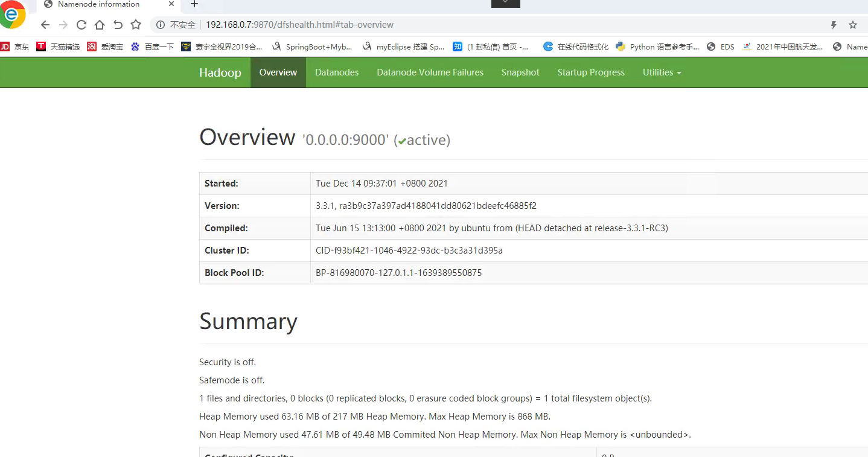Click the dark dropdown handle at top
The image size is (868, 457).
coord(506,4)
